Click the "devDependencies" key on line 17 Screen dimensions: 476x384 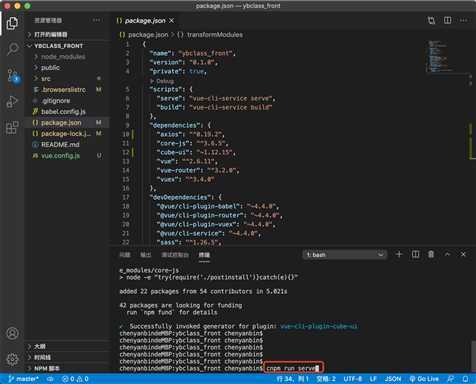pos(180,197)
